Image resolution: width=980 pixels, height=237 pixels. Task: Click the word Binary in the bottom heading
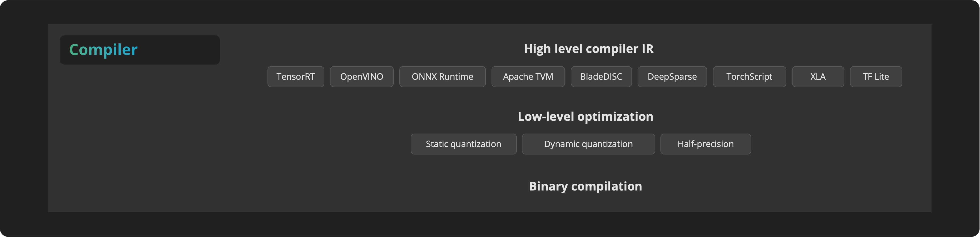pyautogui.click(x=548, y=186)
